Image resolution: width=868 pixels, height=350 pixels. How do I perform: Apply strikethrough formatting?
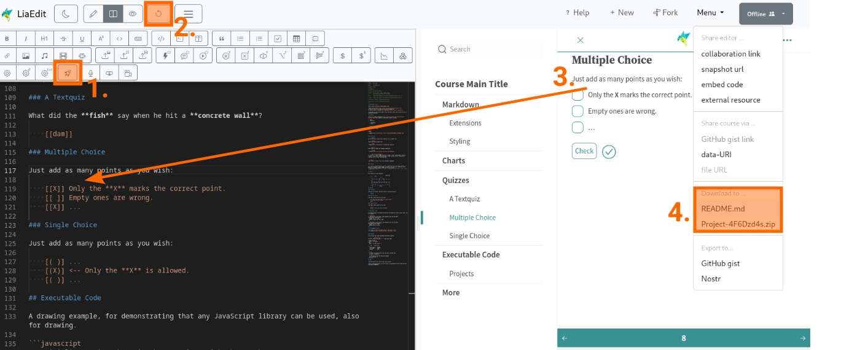point(63,39)
